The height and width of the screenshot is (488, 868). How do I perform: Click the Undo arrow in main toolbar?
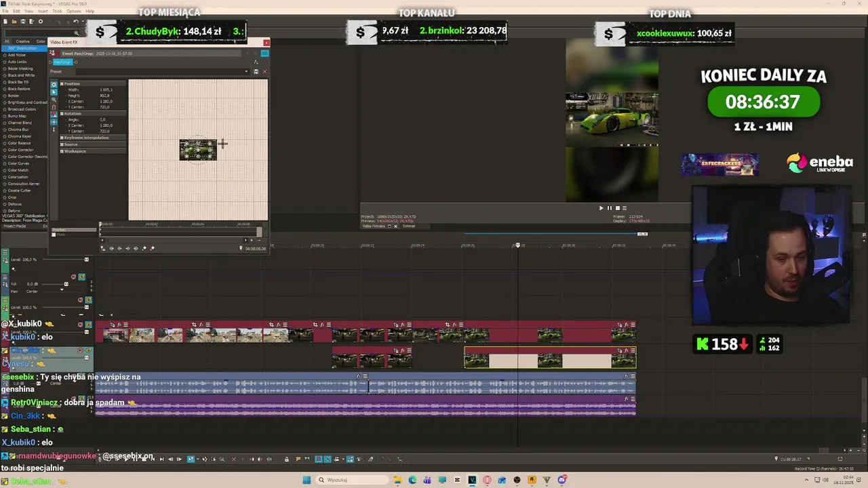[x=75, y=21]
